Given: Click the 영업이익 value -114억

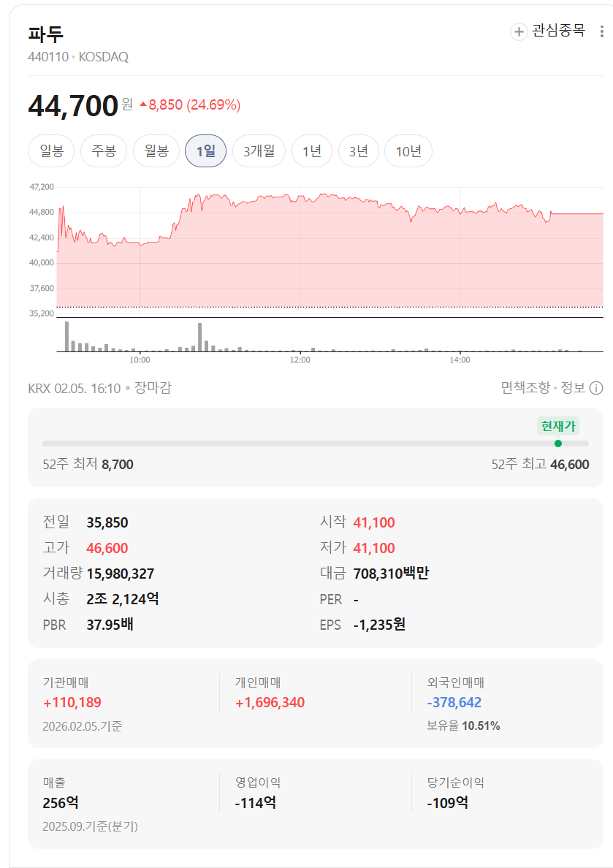Looking at the screenshot, I should (x=255, y=803).
